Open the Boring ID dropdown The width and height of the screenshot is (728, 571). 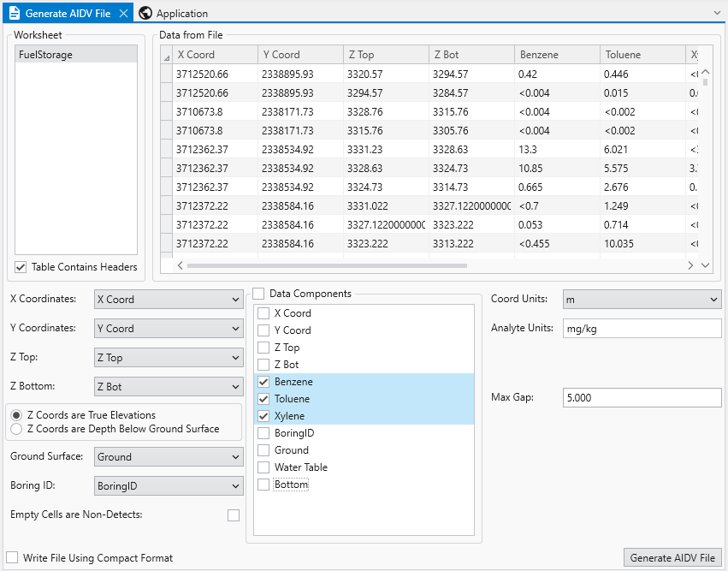pyautogui.click(x=168, y=486)
